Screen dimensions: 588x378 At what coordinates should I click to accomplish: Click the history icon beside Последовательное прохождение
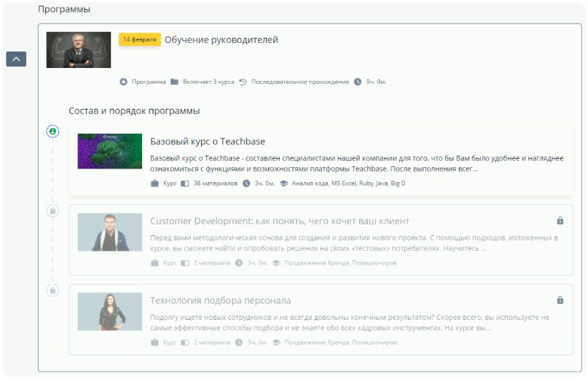[243, 82]
